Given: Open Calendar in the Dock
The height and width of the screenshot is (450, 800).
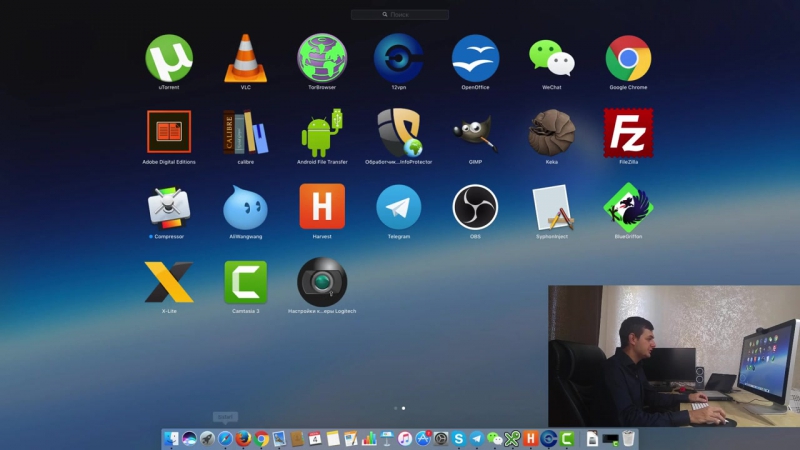Looking at the screenshot, I should (315, 439).
